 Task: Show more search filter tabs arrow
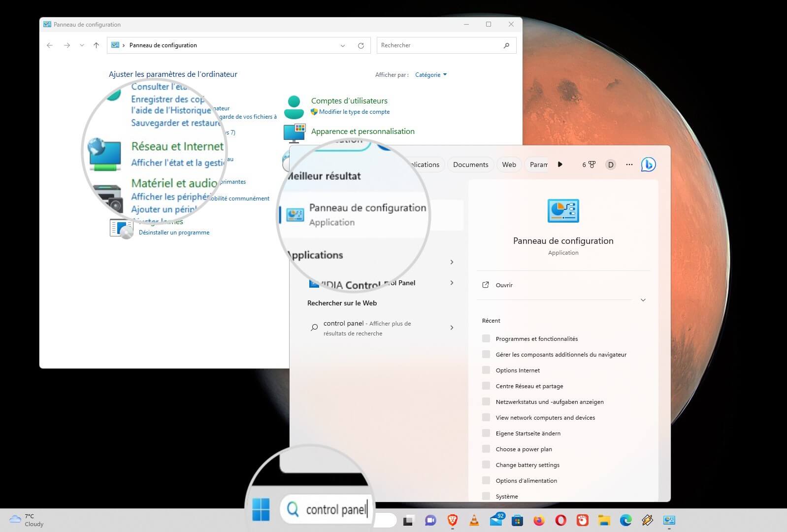tap(560, 165)
